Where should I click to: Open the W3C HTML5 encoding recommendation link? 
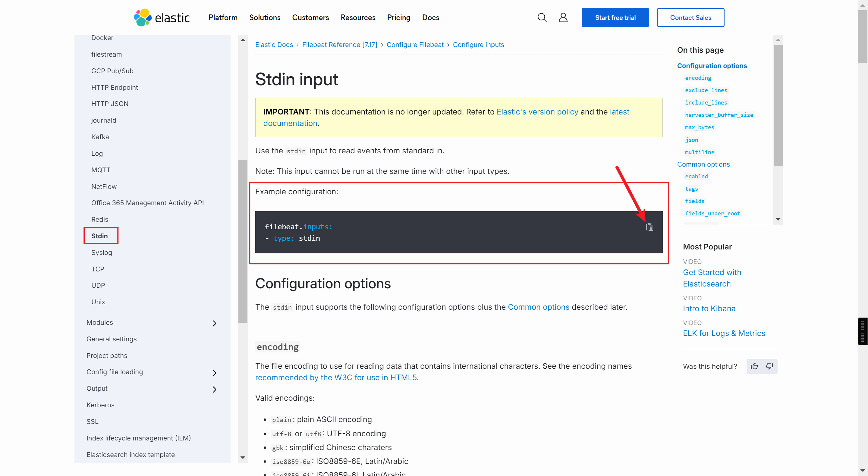(336, 377)
